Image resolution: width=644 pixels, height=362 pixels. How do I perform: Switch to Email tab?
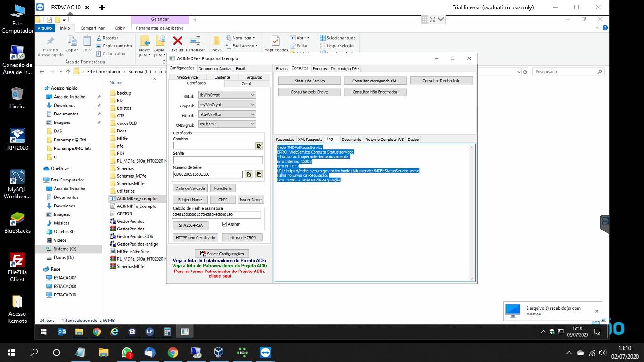(240, 69)
